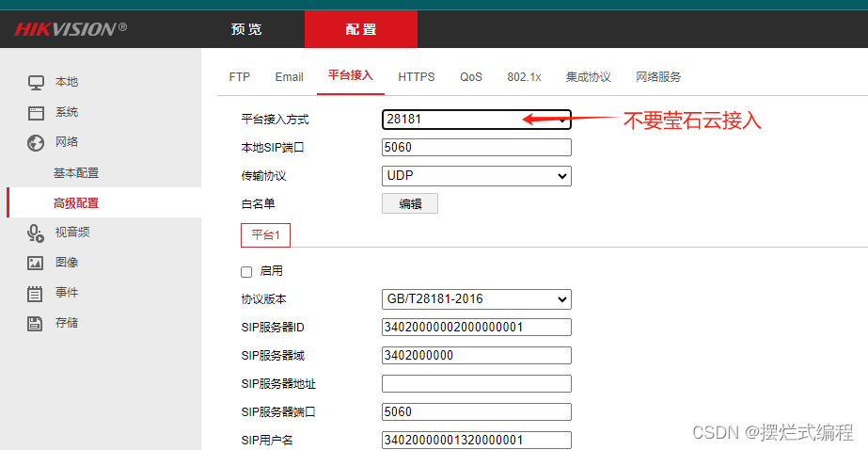Select the 视音频 sidebar label

(72, 233)
